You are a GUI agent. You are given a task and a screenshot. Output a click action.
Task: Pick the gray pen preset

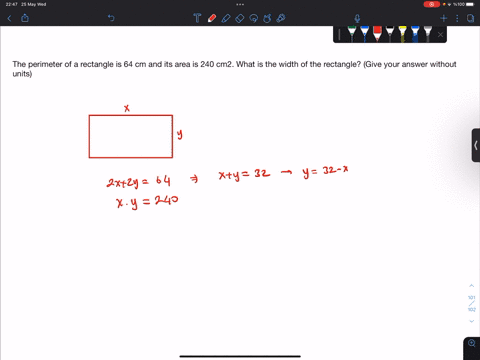[428, 34]
